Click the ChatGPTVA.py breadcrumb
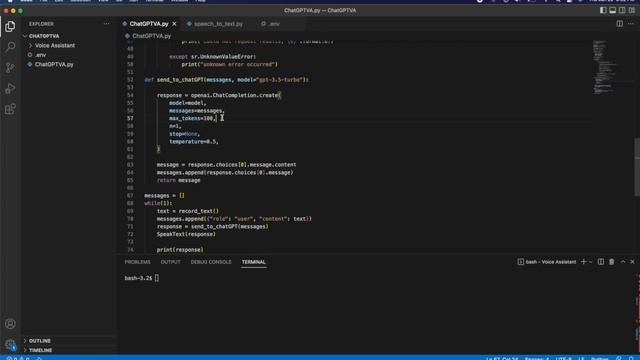 coord(151,36)
